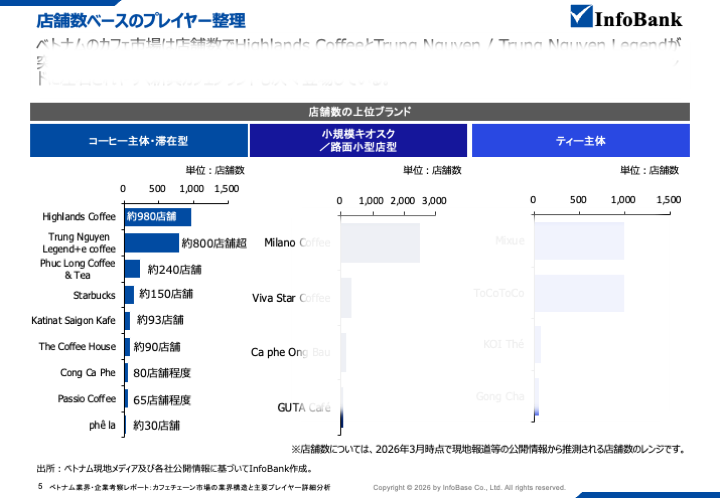
Task: Click the faded ToCoToCo bar in tea chart
Action: tap(579, 293)
